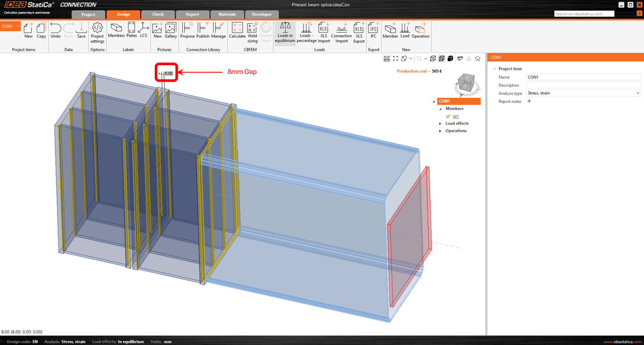644x345 pixels.
Task: Toggle Loads in equilibrium
Action: coord(285,32)
